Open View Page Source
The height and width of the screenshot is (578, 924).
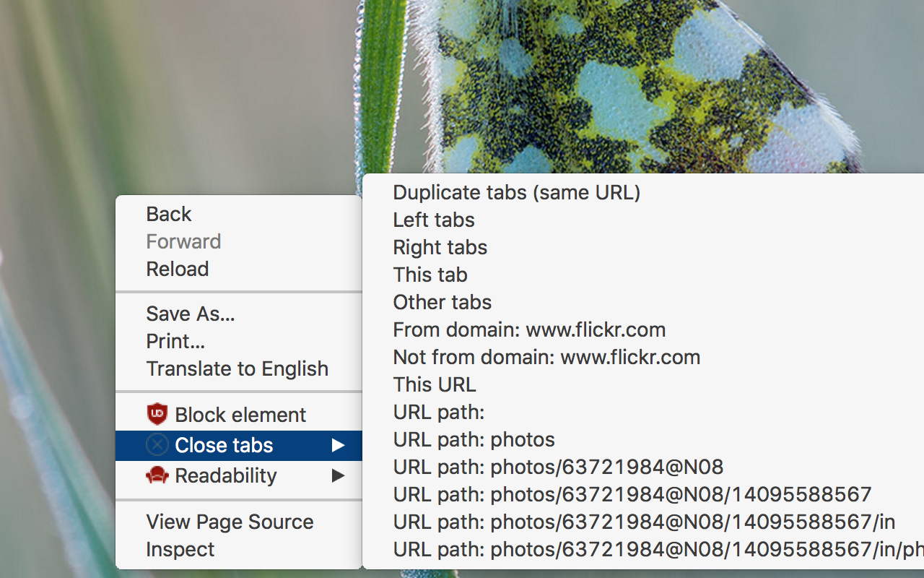tap(230, 522)
